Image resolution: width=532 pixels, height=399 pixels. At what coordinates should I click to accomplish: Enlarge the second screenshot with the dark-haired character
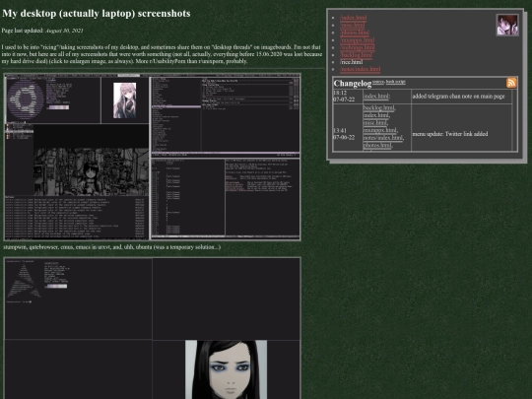point(152,328)
